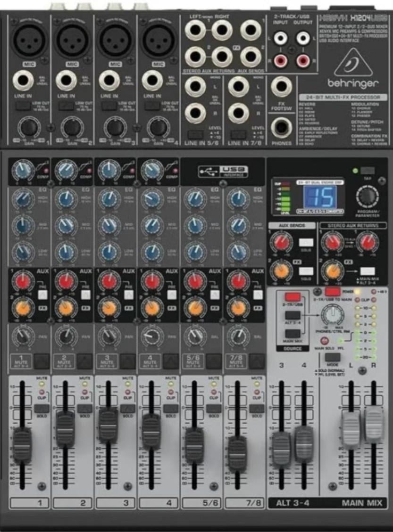This screenshot has height=532, width=393.
Task: Click the LINE IN 7/8 right jack
Action: 238,113
